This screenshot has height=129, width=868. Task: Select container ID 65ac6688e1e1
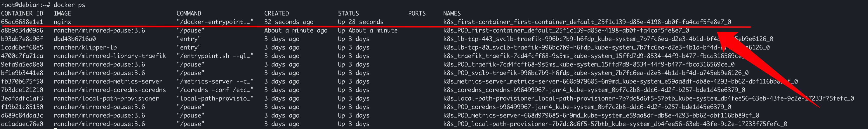pyautogui.click(x=22, y=22)
